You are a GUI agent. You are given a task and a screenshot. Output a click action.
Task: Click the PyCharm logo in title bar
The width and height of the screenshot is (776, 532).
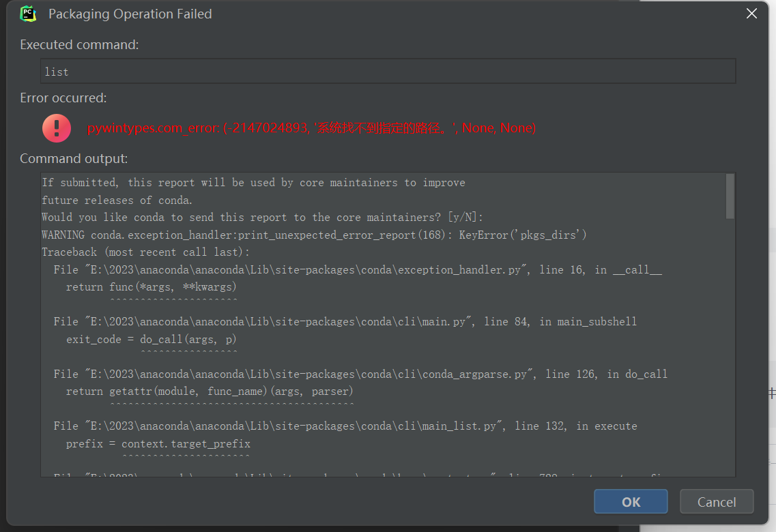pyautogui.click(x=28, y=14)
